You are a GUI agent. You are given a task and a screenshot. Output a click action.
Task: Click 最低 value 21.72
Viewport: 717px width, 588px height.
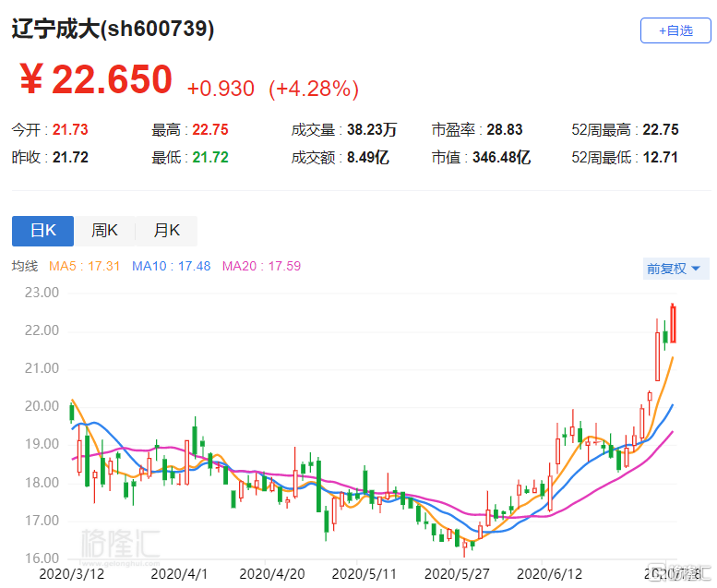click(209, 158)
